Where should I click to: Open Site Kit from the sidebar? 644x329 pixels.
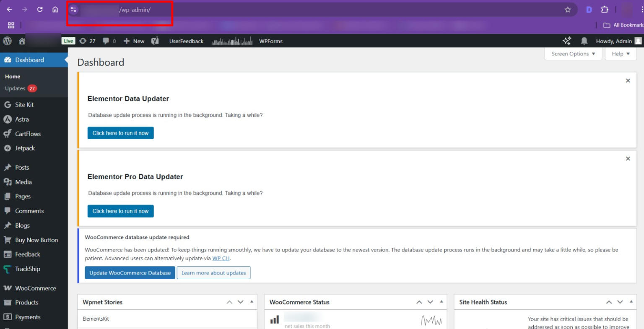coord(23,104)
